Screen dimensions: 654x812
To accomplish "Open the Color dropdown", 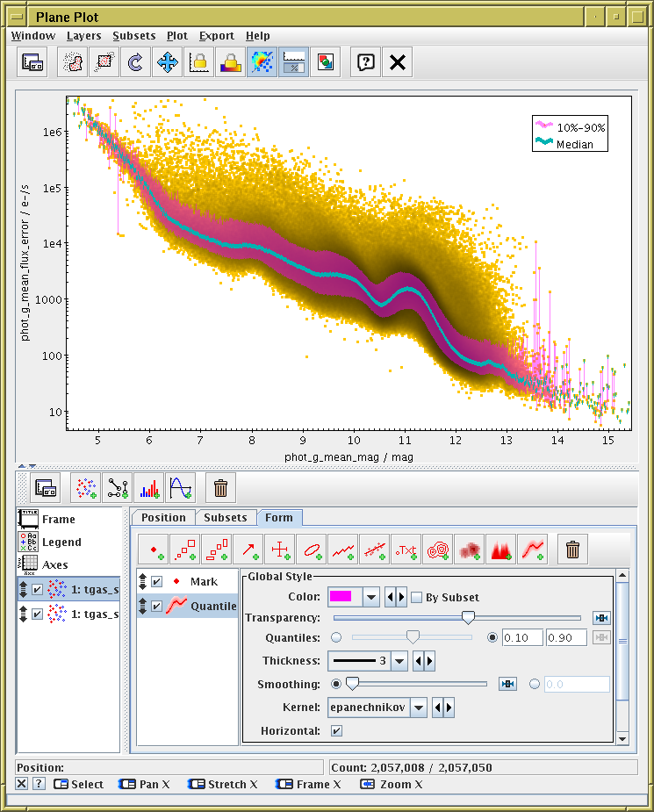I will pos(371,598).
